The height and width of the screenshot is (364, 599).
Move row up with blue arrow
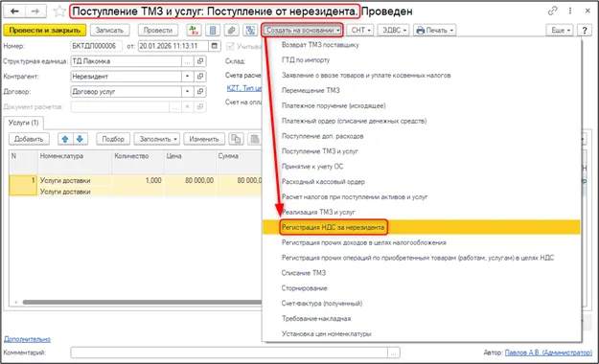tap(65, 139)
